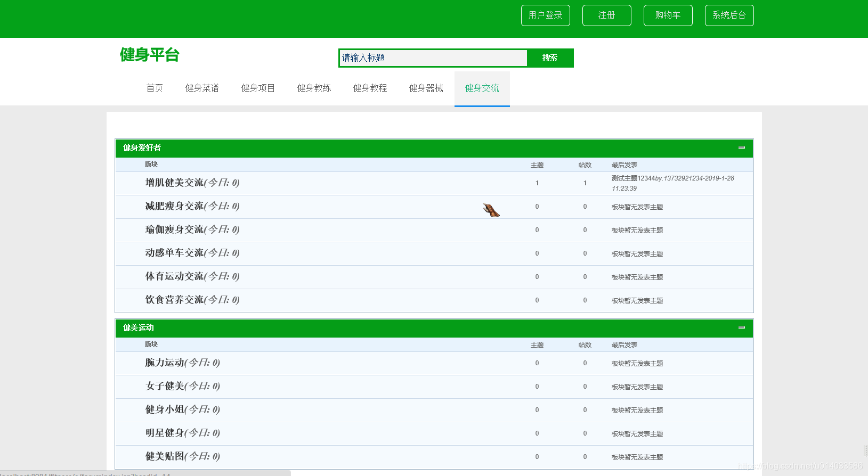Click the 健身爱好者 section title

click(142, 147)
